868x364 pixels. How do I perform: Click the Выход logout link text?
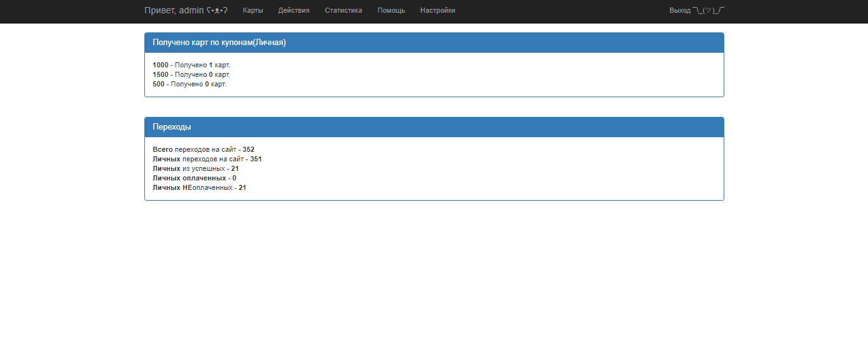click(679, 10)
